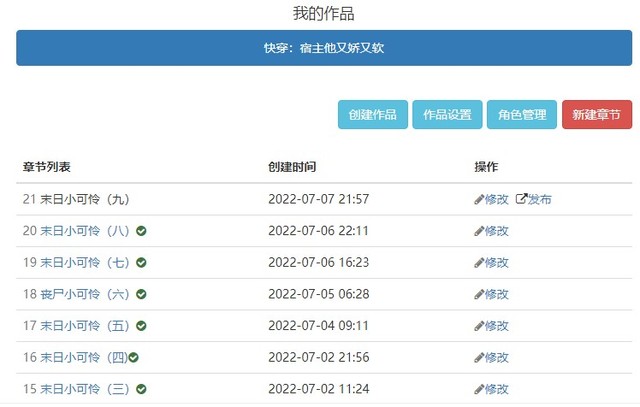Open chapter 15 末日小可怜（三）
Screen dimensions: 640x407
click(x=76, y=390)
